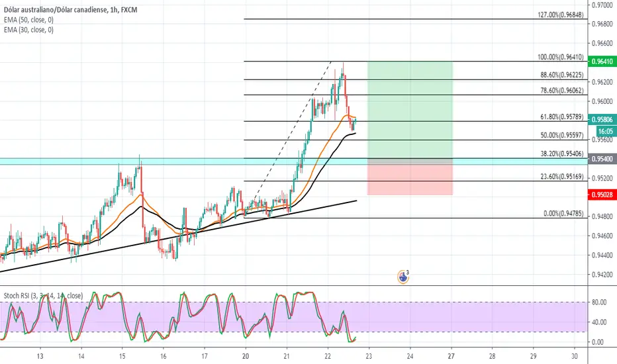Click the entry price label 0.95400

(602, 159)
